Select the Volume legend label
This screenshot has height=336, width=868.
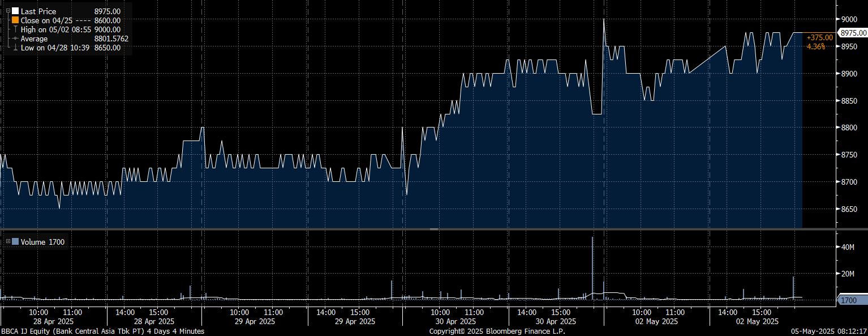click(x=33, y=242)
